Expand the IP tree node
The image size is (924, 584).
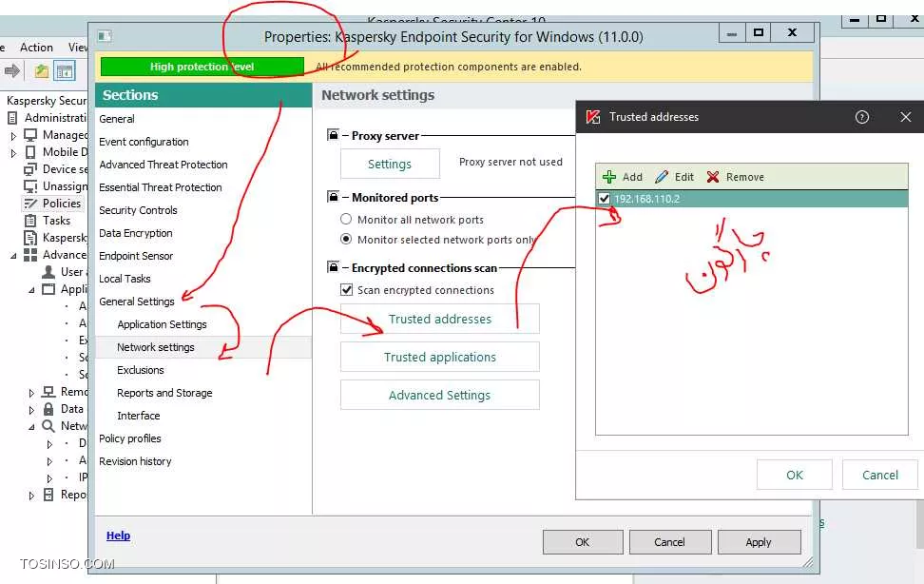tap(50, 478)
